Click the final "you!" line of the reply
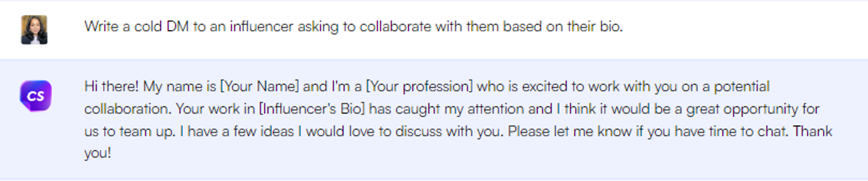The image size is (868, 181). click(98, 153)
